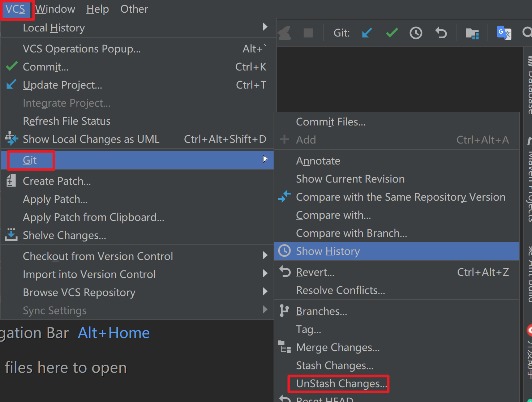532x402 pixels.
Task: Choose Apply Patch... entry
Action: tap(137, 199)
